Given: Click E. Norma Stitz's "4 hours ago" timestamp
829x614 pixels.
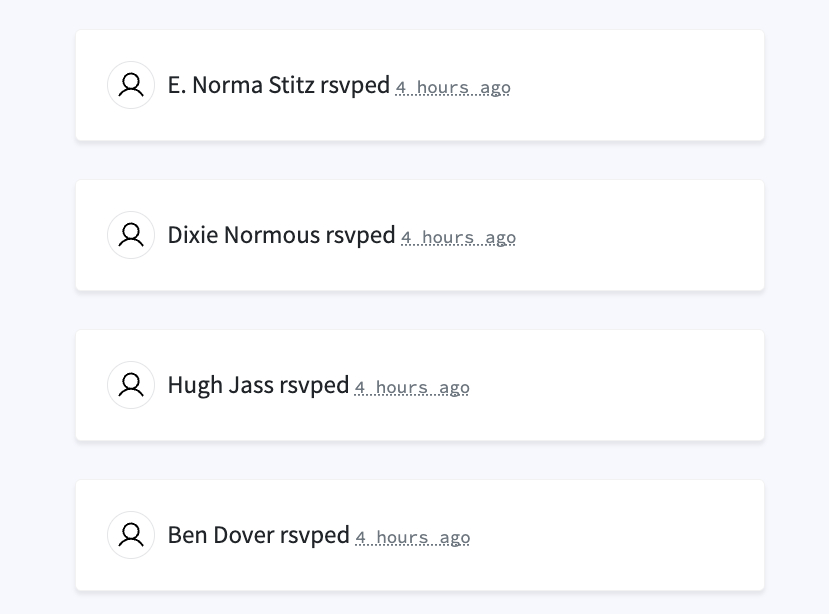Looking at the screenshot, I should 453,88.
